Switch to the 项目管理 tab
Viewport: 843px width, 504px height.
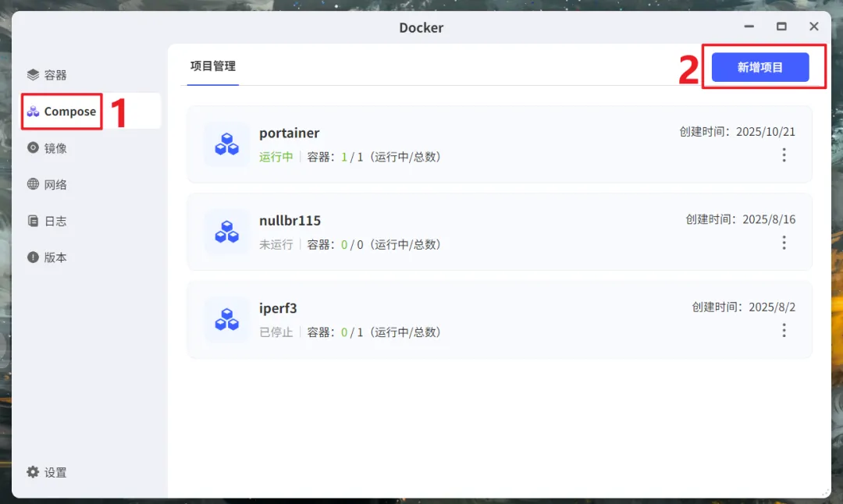point(213,66)
